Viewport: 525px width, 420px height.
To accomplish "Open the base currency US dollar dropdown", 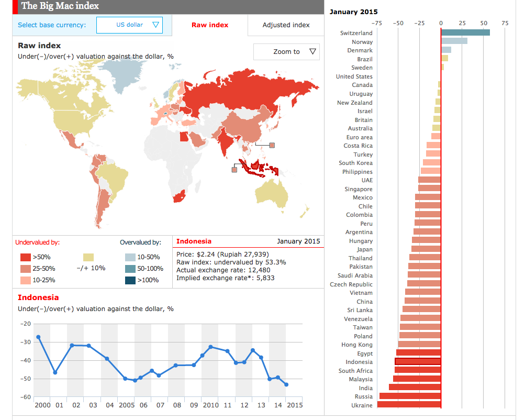I will click(x=129, y=25).
